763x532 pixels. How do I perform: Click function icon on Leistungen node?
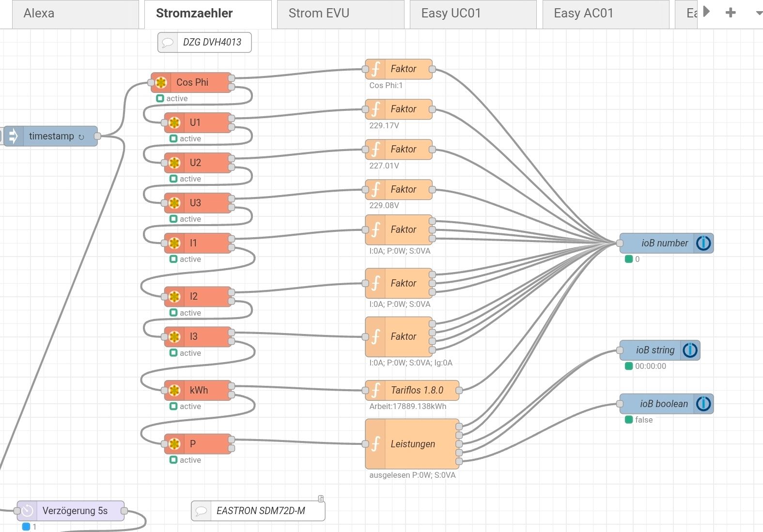(x=375, y=444)
